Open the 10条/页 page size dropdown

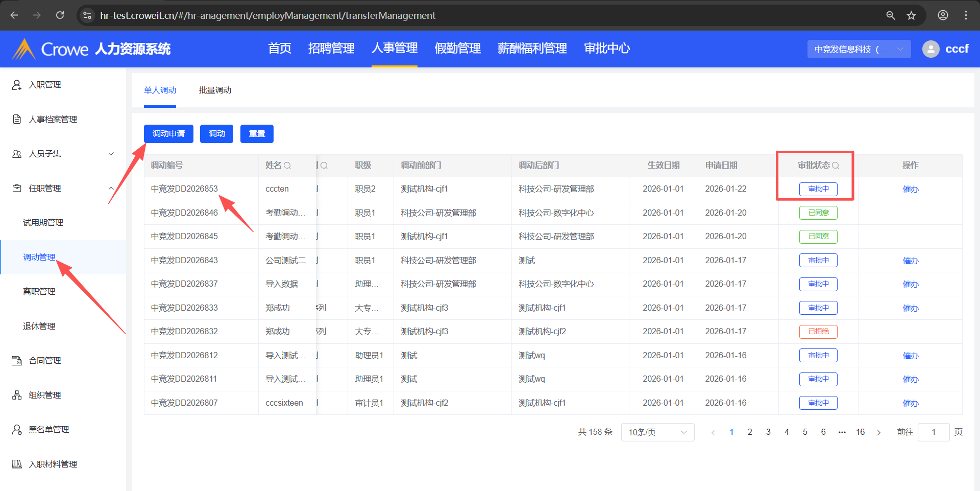tap(657, 432)
